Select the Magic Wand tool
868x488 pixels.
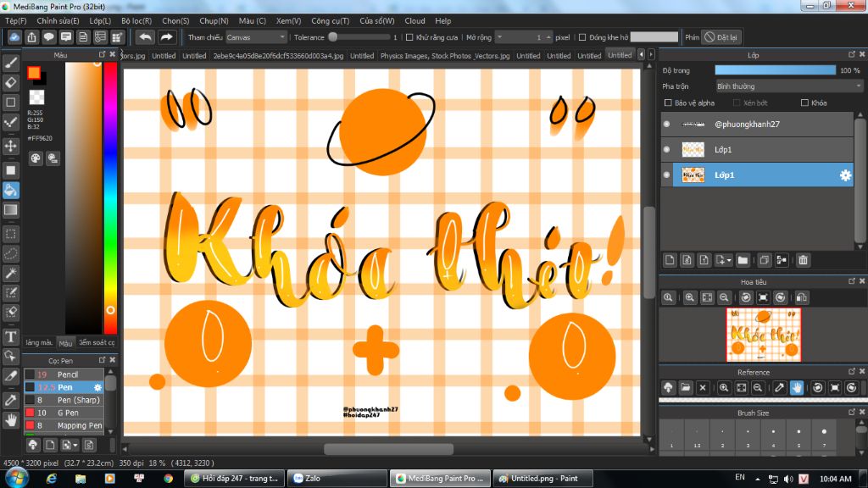[10, 273]
